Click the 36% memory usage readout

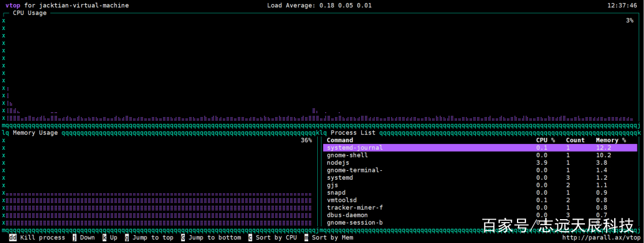click(306, 140)
